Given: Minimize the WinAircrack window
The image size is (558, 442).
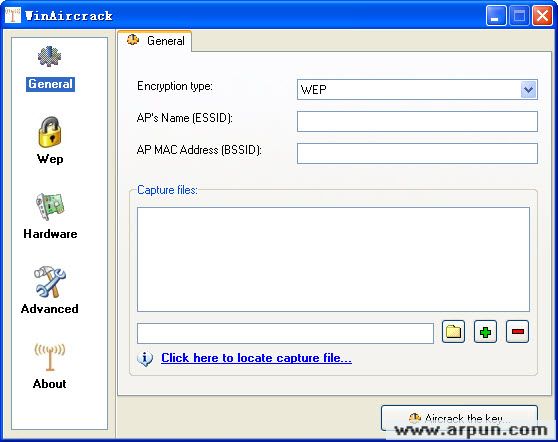Looking at the screenshot, I should (496, 16).
